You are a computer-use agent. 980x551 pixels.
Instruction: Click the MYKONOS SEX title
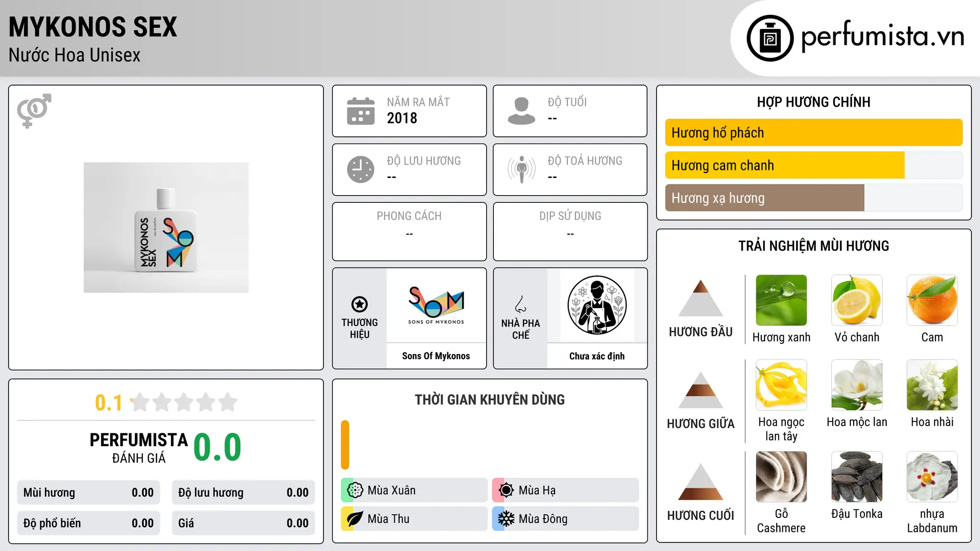93,27
